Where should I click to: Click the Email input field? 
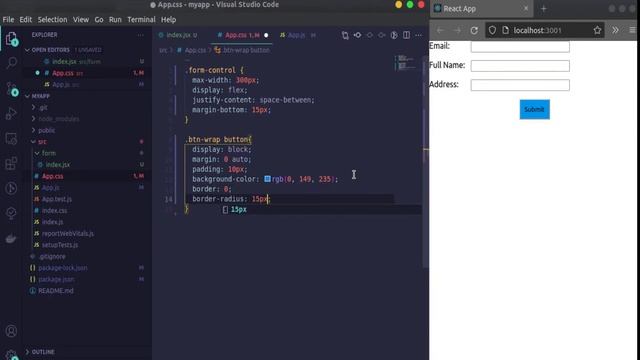click(520, 46)
